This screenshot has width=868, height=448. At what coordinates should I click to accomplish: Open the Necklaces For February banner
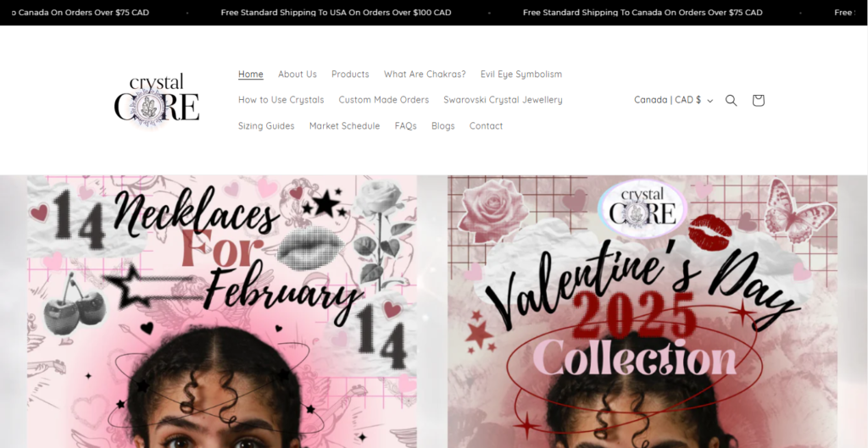pos(222,312)
